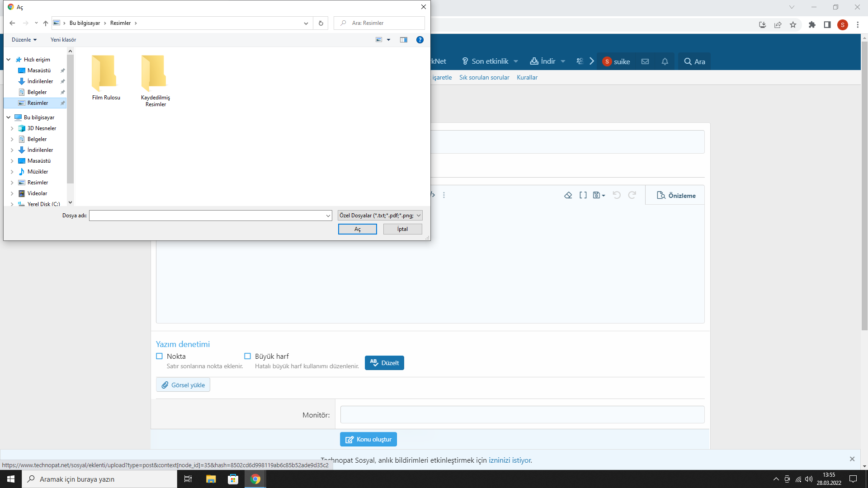The width and height of the screenshot is (868, 488).
Task: Click the Monitör input field
Action: (x=522, y=414)
